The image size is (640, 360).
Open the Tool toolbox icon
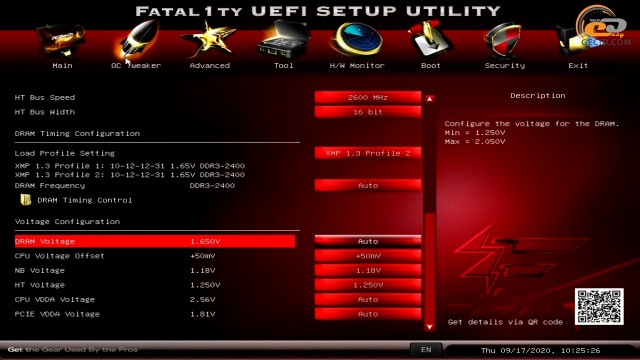tap(284, 40)
